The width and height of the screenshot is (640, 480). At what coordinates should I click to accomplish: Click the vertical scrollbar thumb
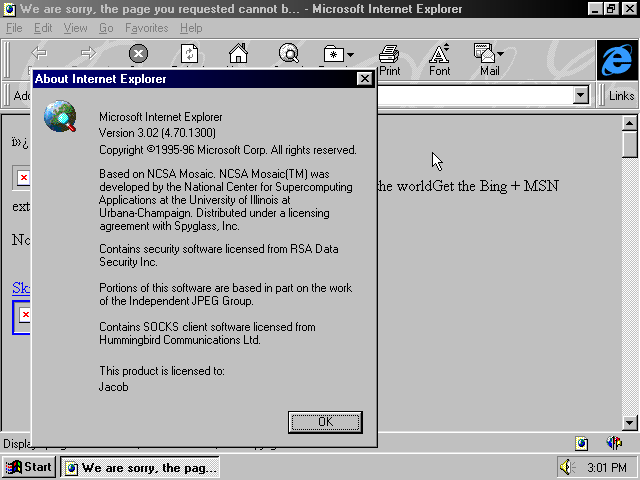click(629, 144)
